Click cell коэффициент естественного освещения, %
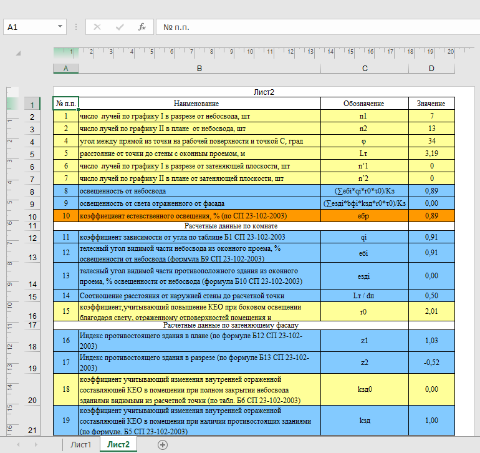The height and width of the screenshot is (453, 480). click(199, 216)
